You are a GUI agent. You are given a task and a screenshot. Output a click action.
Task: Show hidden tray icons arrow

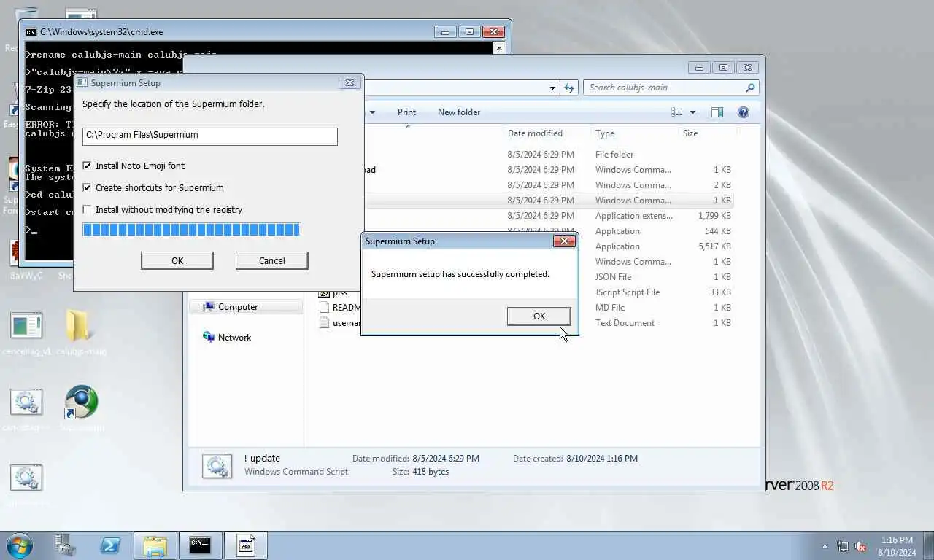coord(825,546)
